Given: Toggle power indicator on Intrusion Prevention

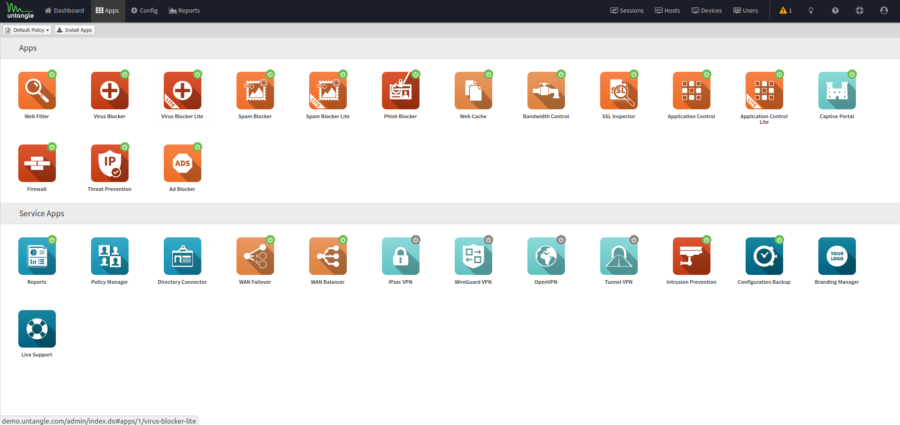Looking at the screenshot, I should point(707,239).
